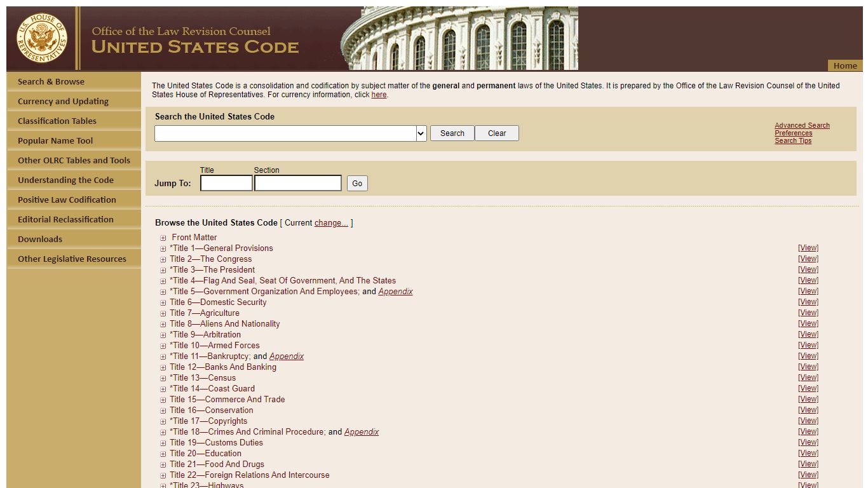Open Search Tips link

[x=793, y=141]
